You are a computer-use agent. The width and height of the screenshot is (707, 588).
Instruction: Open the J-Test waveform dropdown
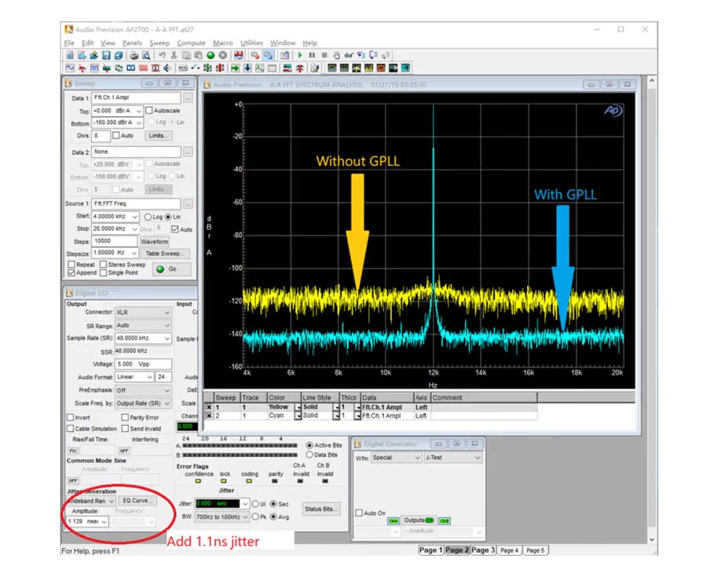478,458
